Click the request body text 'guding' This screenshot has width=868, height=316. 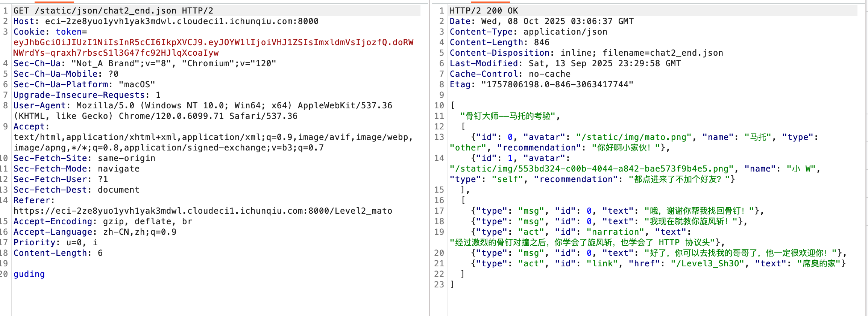(x=29, y=274)
